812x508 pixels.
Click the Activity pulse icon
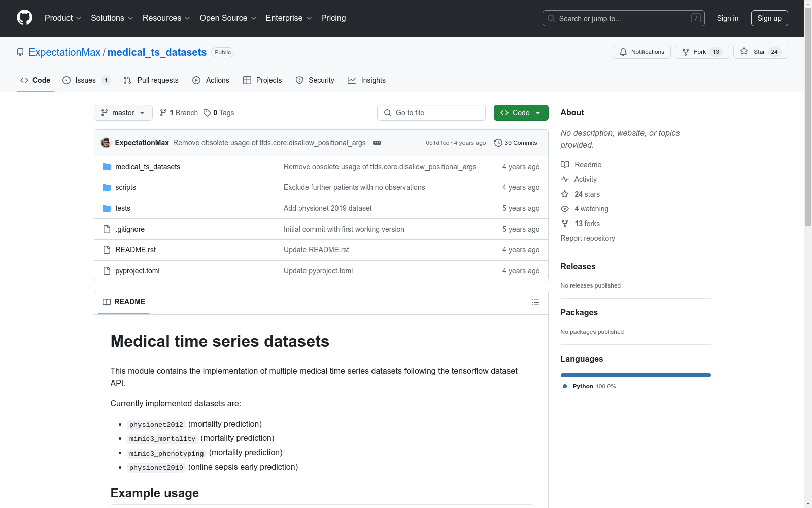click(565, 179)
